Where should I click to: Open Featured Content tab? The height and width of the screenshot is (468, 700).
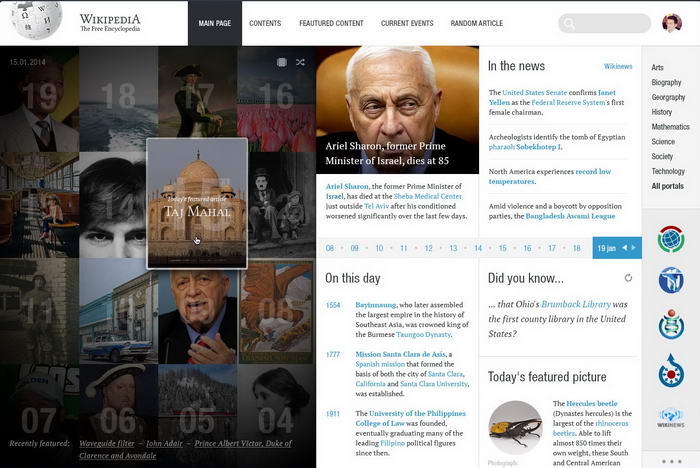coord(331,23)
